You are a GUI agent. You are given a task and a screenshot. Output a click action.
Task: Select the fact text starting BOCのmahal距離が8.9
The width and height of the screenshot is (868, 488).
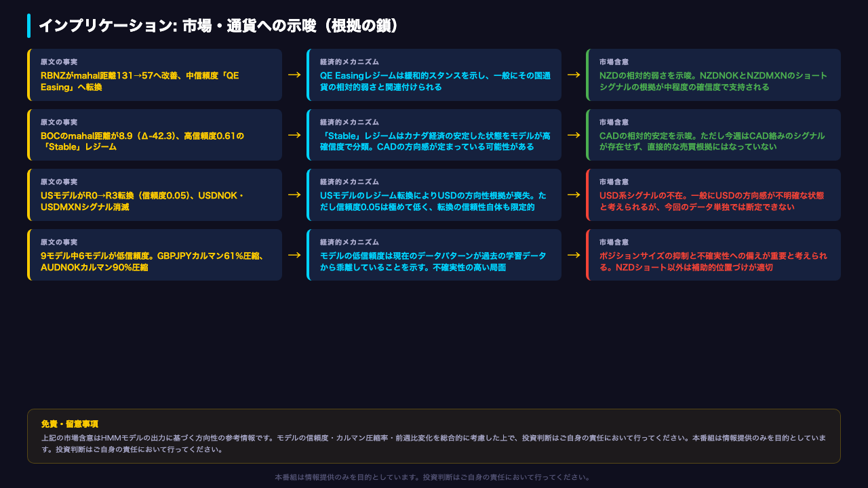pos(142,142)
